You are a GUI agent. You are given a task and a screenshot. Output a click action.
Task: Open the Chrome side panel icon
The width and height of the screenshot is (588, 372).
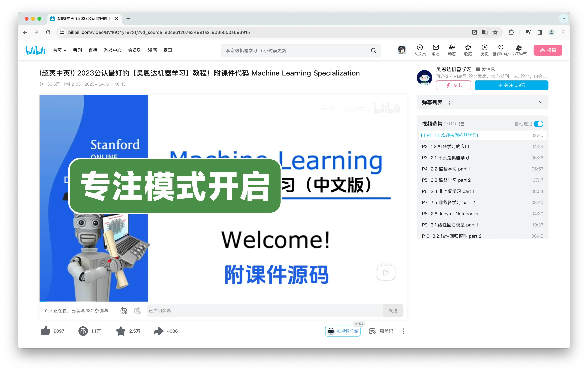point(540,32)
